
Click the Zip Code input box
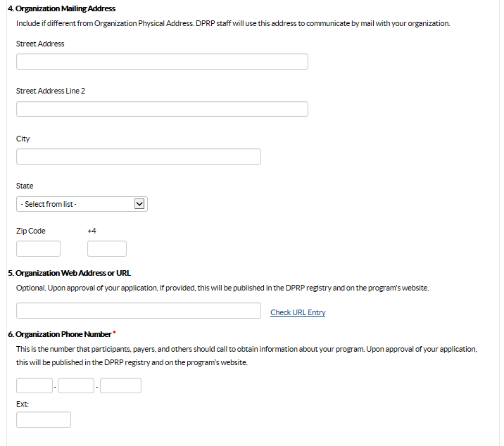tap(38, 248)
